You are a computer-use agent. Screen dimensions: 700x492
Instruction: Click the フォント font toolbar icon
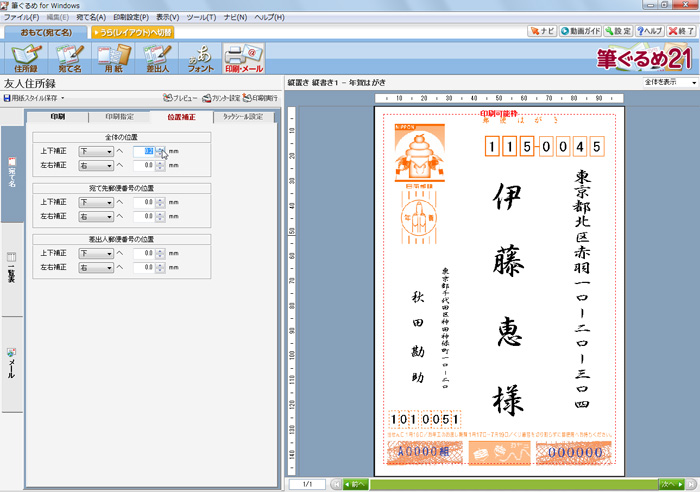(x=201, y=59)
